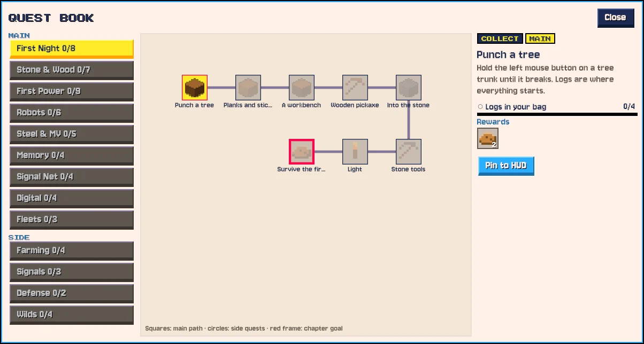Open the Fleets chapter
This screenshot has width=644, height=344.
click(72, 220)
